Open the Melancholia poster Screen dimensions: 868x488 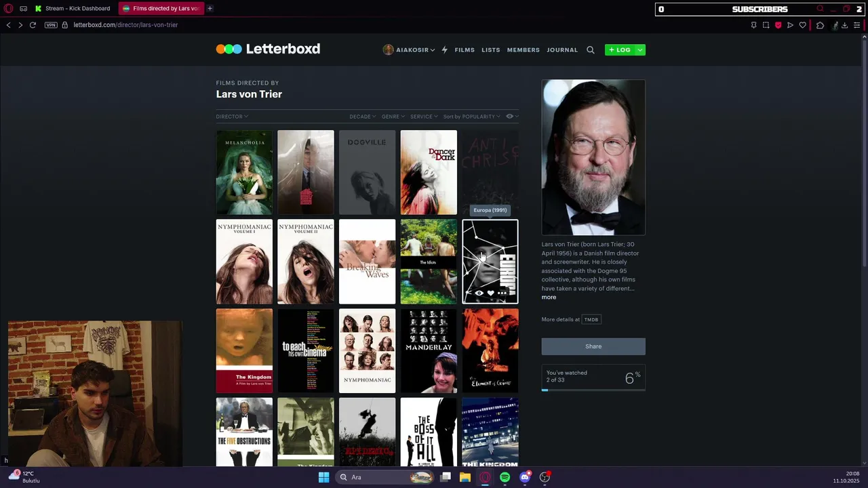coord(244,172)
